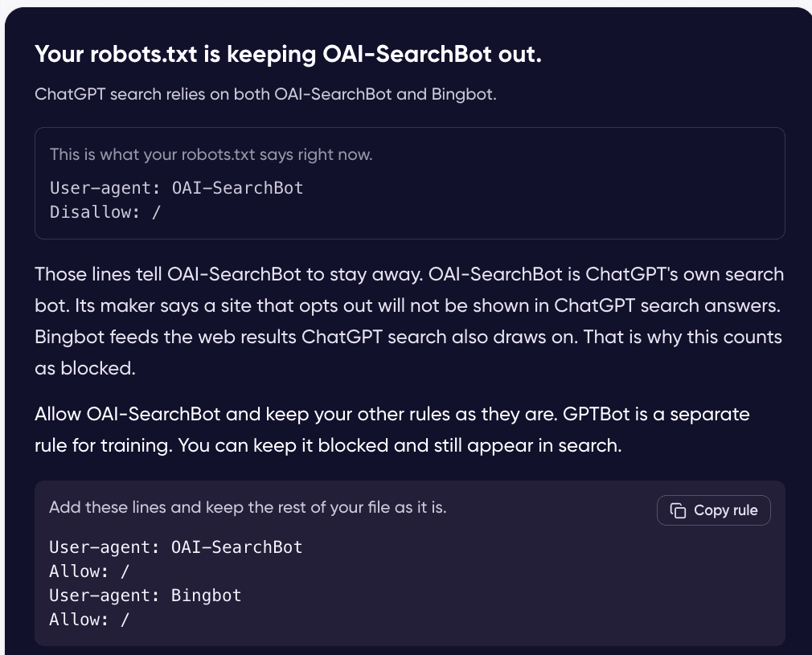Image resolution: width=812 pixels, height=655 pixels.
Task: Click 'ChatGPT's own search' in the explanation paragraph
Action: 685,274
